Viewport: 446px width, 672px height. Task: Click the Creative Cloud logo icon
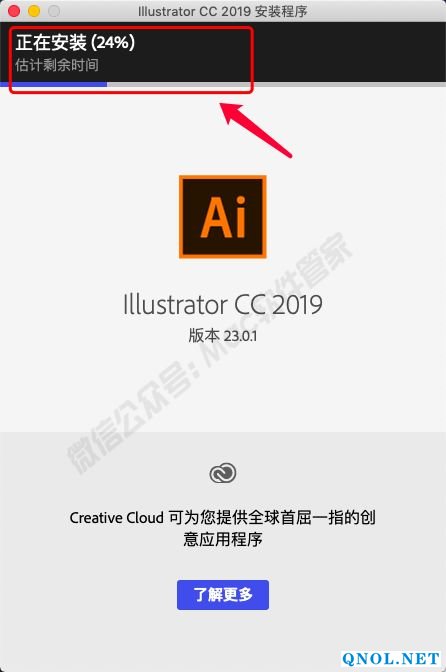(223, 474)
